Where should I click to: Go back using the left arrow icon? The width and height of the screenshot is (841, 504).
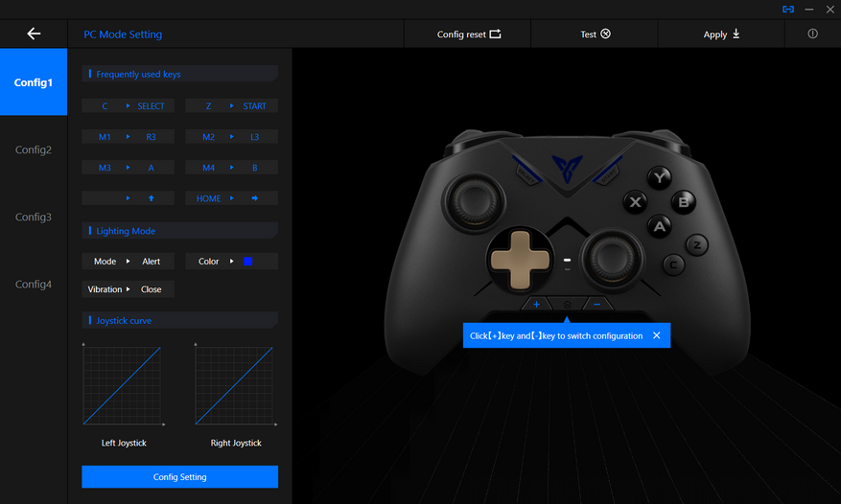[x=34, y=34]
